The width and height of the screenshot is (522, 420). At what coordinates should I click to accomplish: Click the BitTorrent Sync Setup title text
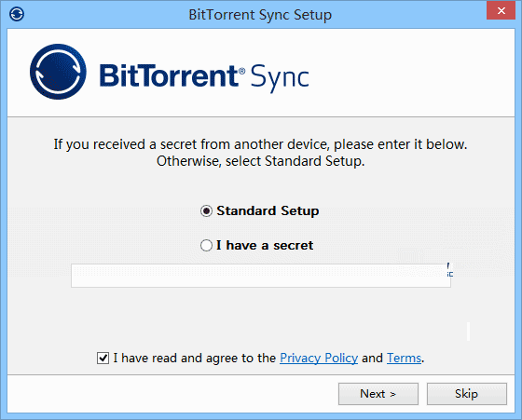point(260,15)
